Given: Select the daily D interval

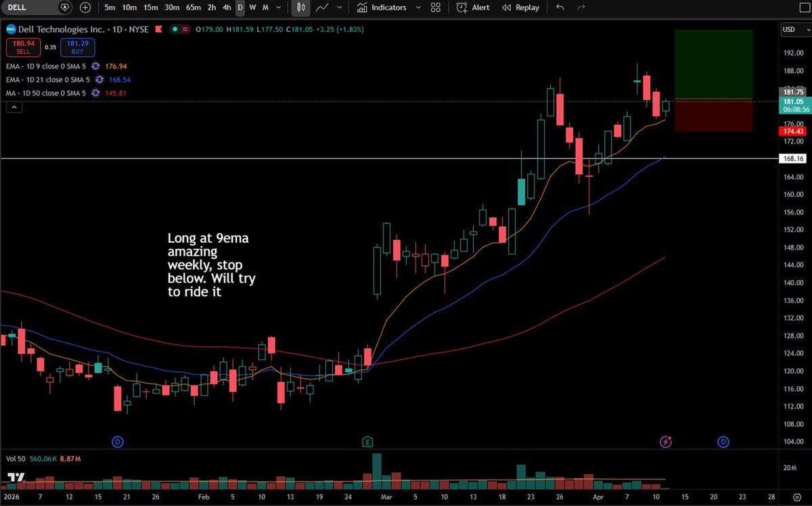Looking at the screenshot, I should (240, 7).
